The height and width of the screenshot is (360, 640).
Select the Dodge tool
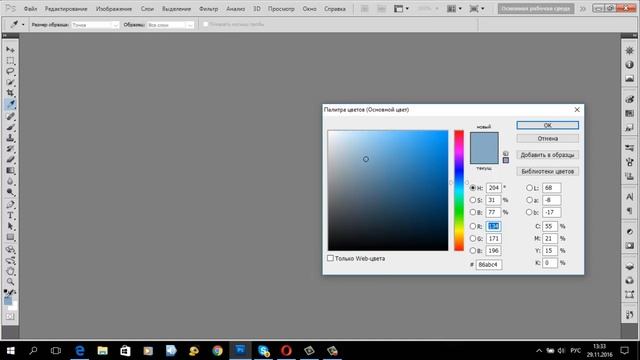tap(10, 192)
